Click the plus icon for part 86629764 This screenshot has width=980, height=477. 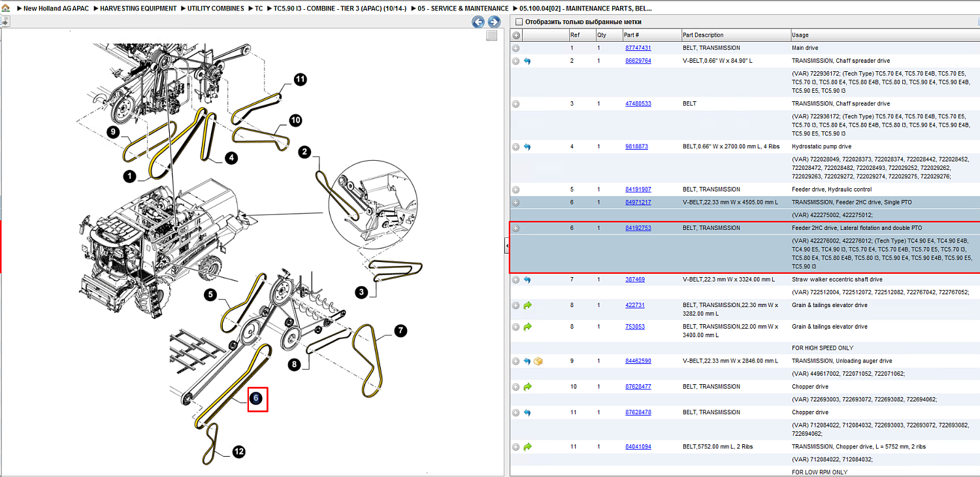tap(516, 61)
